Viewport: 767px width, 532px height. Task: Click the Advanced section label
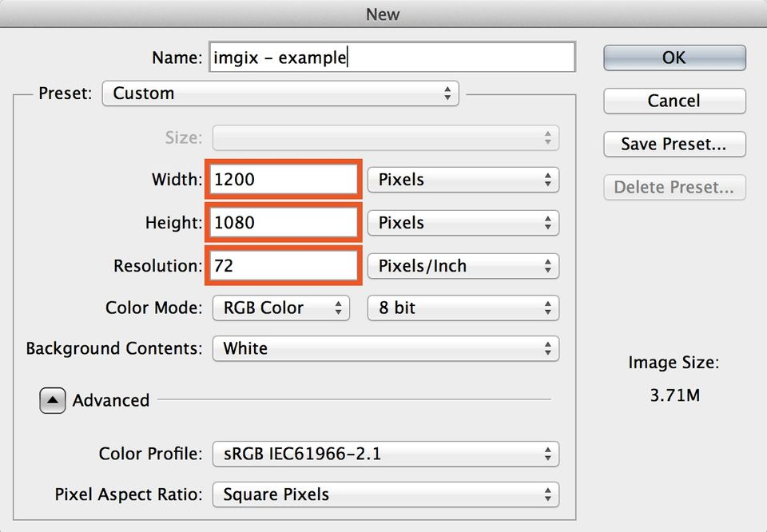tap(111, 400)
